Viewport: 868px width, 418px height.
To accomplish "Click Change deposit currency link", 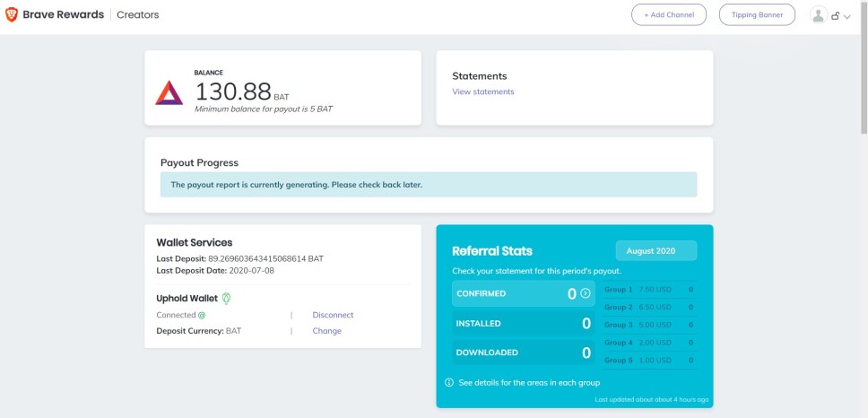I will click(326, 331).
